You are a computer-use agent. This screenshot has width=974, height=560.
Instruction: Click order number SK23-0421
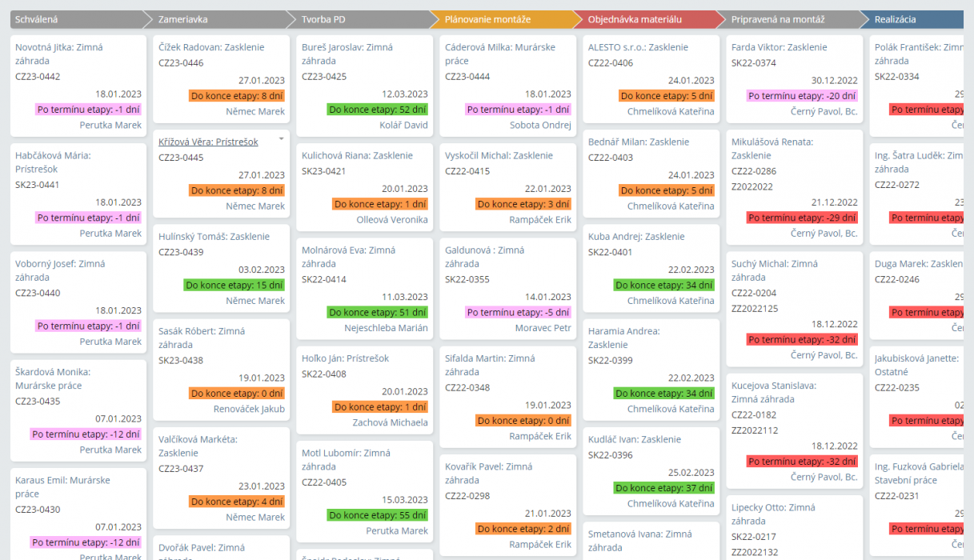tap(324, 171)
